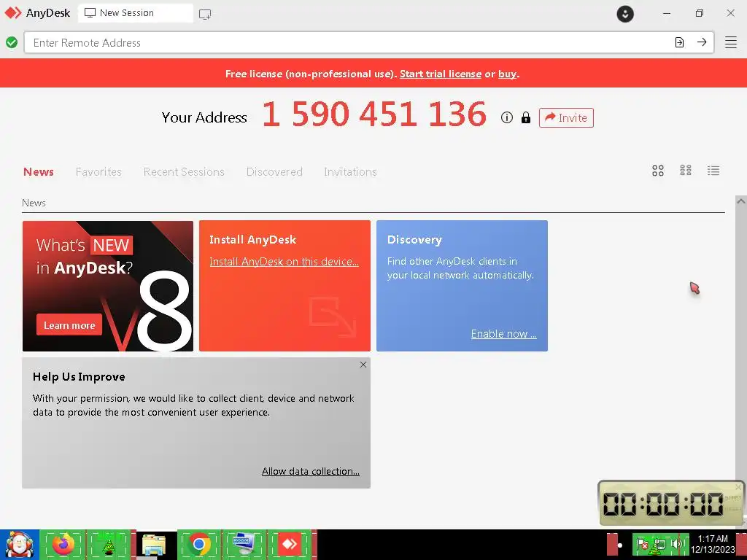Screen dimensions: 747x560
Task: Click the green connection status checkmark
Action: (x=12, y=42)
